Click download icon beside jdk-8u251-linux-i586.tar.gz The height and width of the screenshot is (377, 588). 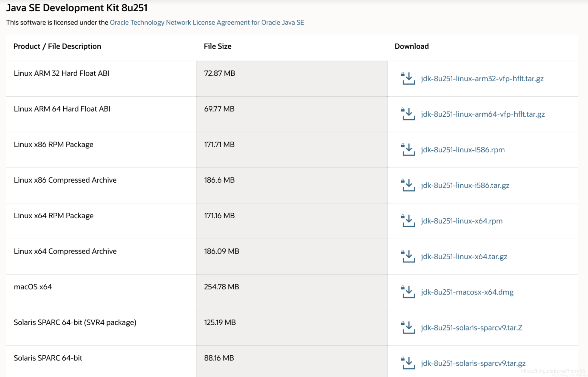[408, 185]
